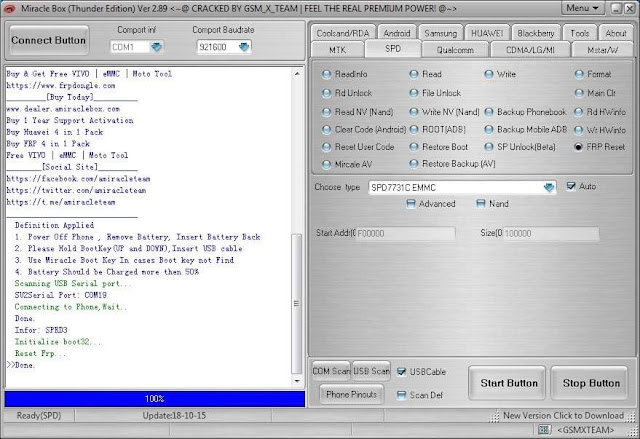Screen dimensions: 640x439
Task: Select the Read radio option
Action: pos(426,74)
